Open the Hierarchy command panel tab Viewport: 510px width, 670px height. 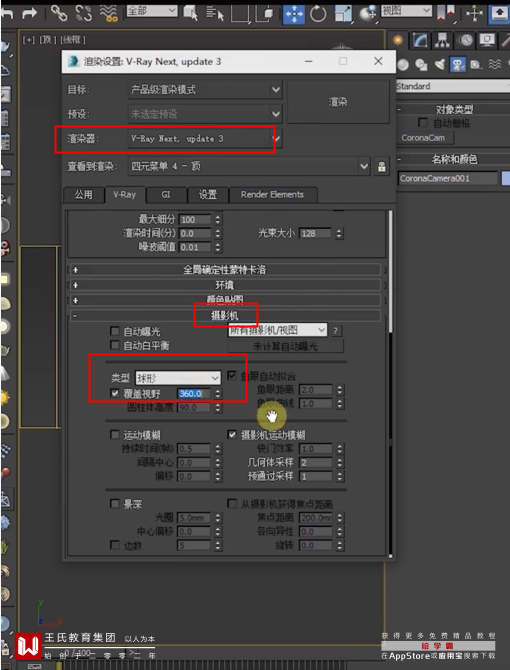(x=443, y=40)
